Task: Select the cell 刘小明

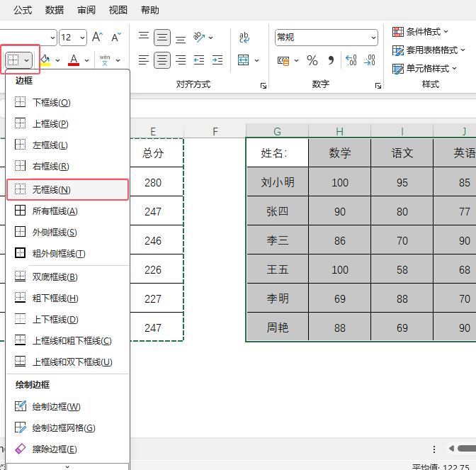Action: pyautogui.click(x=278, y=182)
